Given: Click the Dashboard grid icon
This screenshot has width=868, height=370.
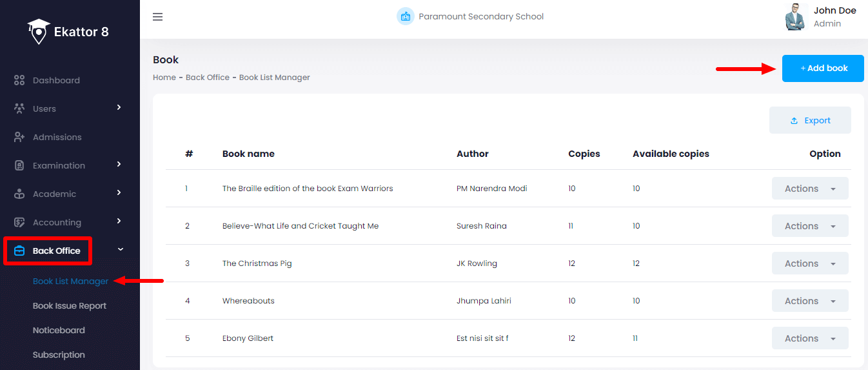Looking at the screenshot, I should (x=19, y=81).
